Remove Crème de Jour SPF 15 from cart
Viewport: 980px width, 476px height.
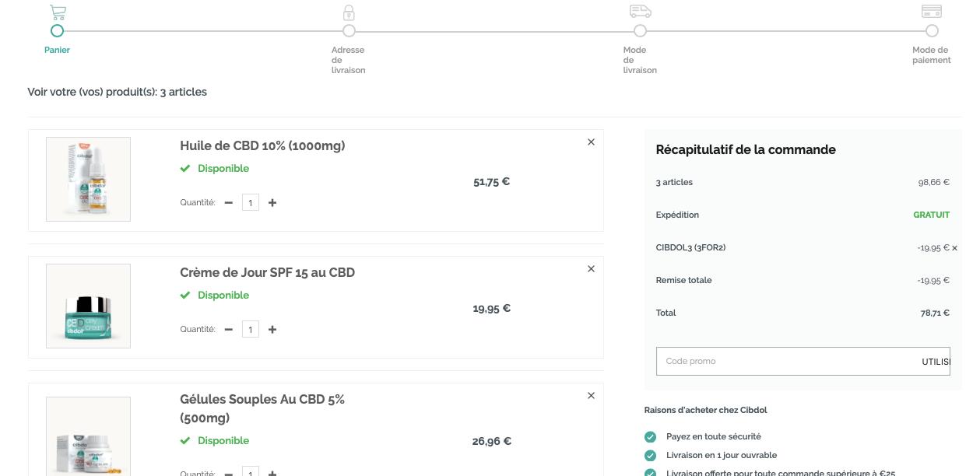pyautogui.click(x=591, y=268)
